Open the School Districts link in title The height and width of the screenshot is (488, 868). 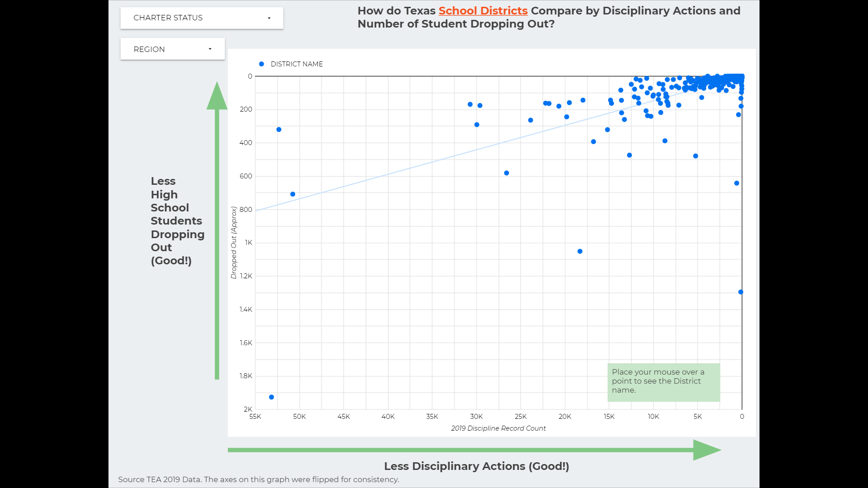tap(483, 11)
